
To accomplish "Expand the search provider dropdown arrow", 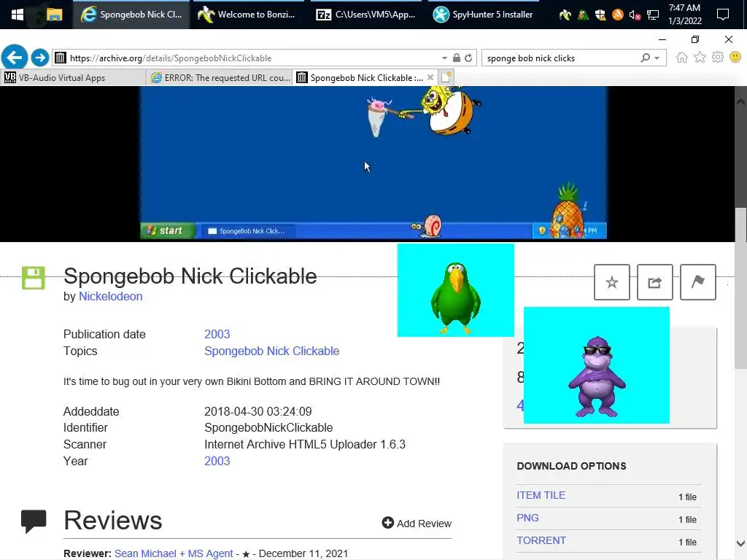I will [657, 58].
